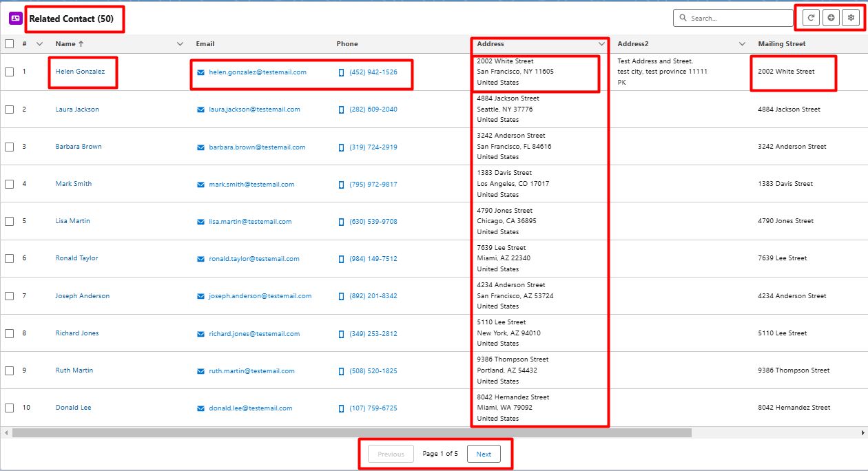Screen dimensions: 868x471
Task: Click the horizontal scrollbar thumb
Action: [352, 433]
